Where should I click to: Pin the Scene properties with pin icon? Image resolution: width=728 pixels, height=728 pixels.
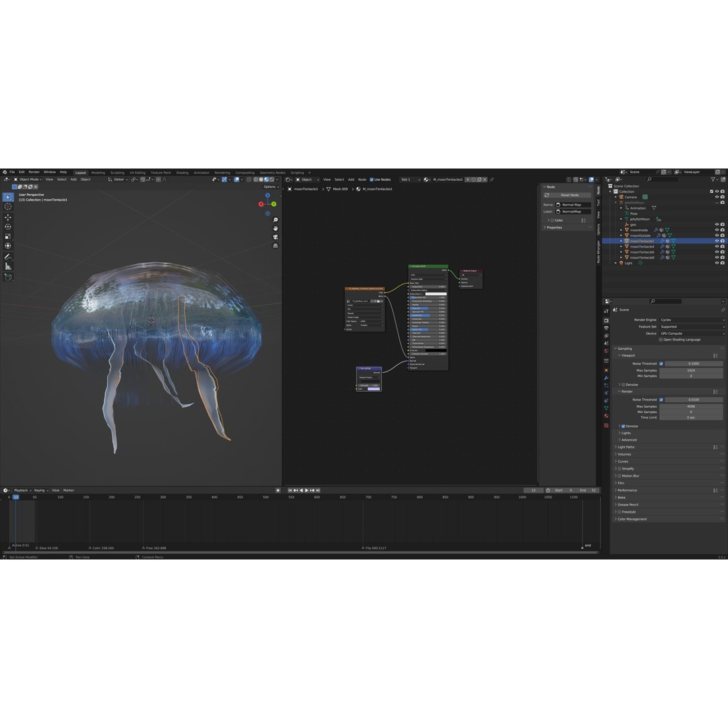point(723,309)
